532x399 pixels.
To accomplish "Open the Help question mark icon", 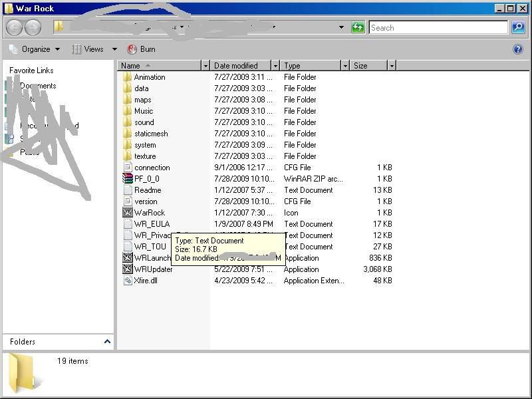I will tap(518, 49).
